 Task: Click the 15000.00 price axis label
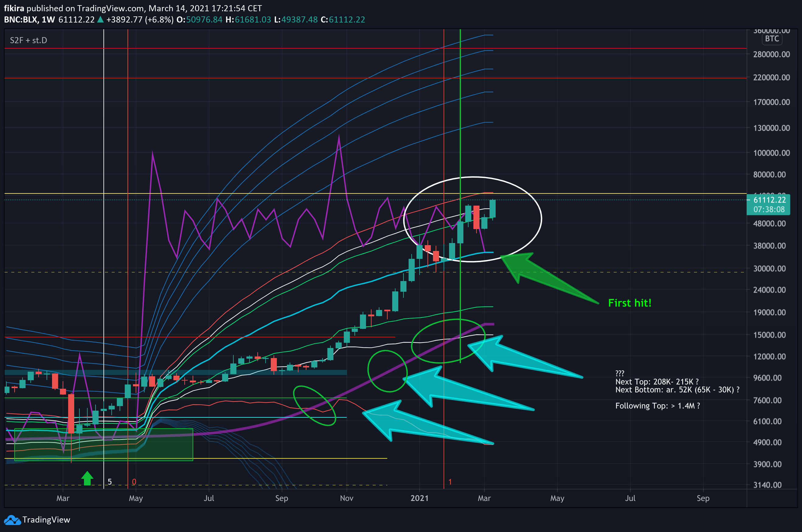click(x=769, y=335)
